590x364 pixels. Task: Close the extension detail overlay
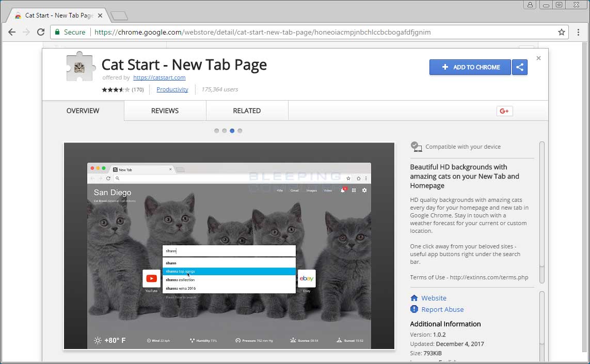(538, 58)
